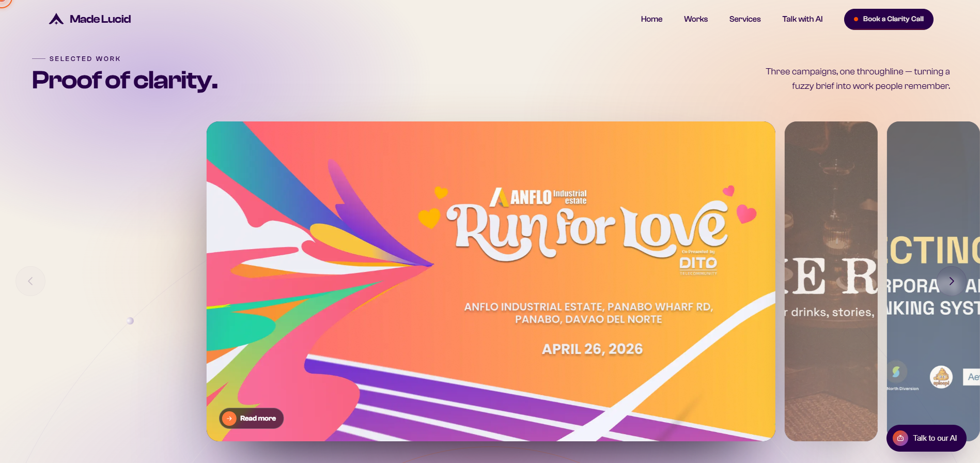
Task: Click the small orbit dot marker on the curve
Action: coord(130,321)
